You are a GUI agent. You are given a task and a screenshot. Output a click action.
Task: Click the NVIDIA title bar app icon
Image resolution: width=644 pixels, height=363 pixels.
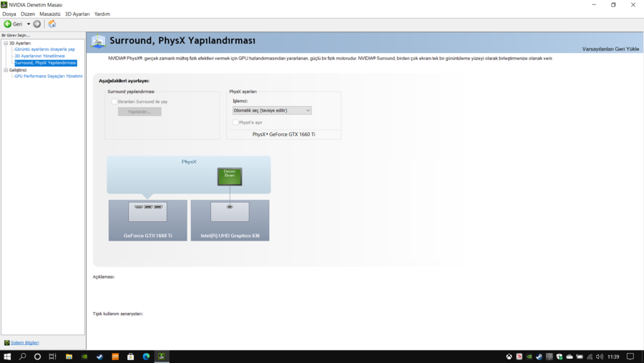pyautogui.click(x=4, y=4)
